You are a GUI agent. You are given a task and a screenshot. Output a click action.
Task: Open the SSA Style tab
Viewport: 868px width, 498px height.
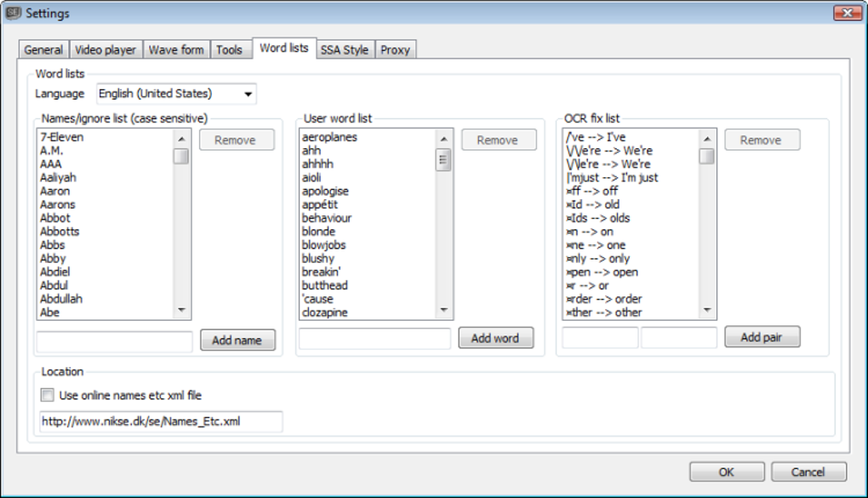[x=345, y=50]
